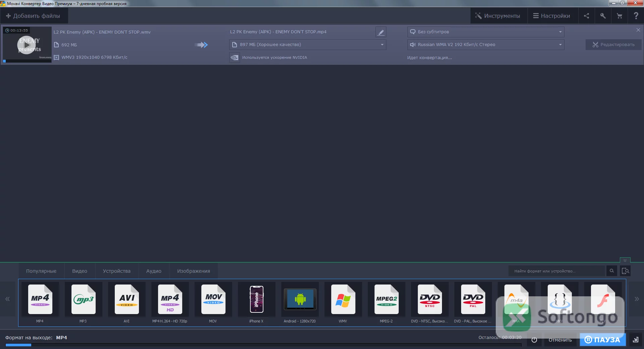
Task: Select the MP4 format icon
Action: [x=40, y=300]
